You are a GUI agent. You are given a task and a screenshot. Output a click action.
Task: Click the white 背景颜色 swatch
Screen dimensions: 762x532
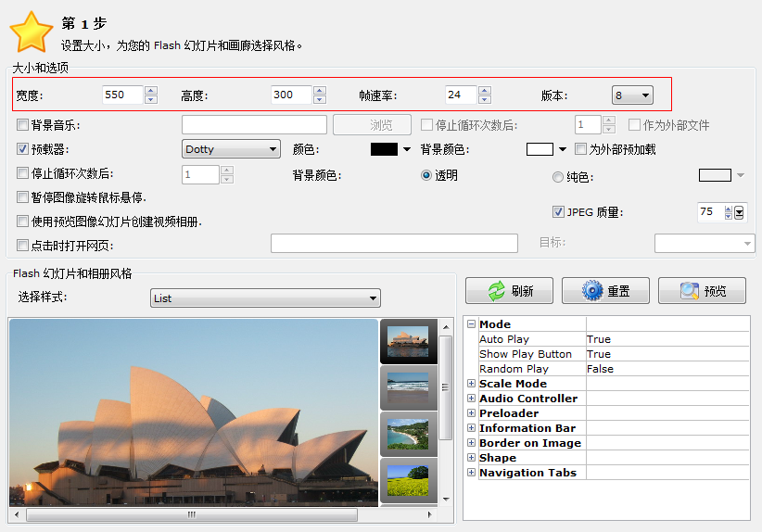click(x=540, y=149)
